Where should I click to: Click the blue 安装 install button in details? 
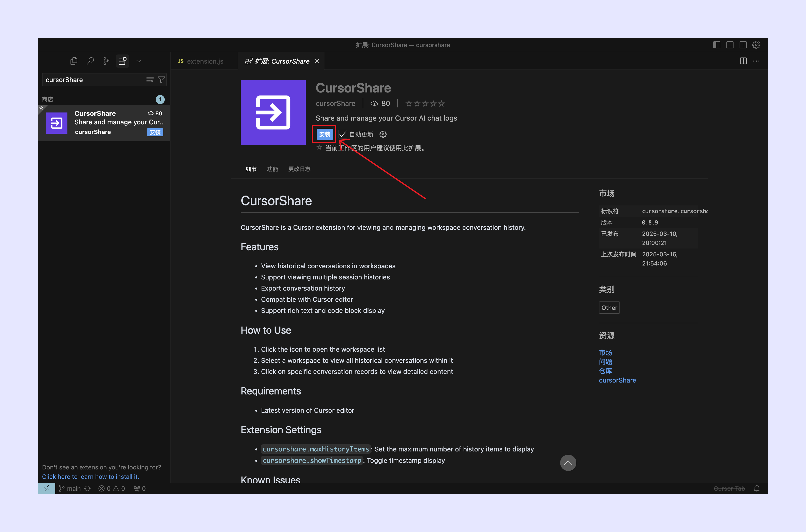click(x=324, y=134)
